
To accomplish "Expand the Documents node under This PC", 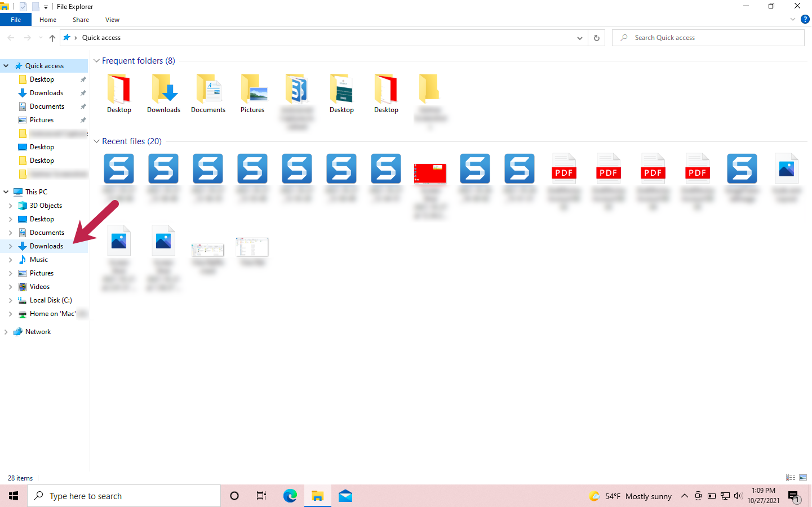I will point(10,233).
